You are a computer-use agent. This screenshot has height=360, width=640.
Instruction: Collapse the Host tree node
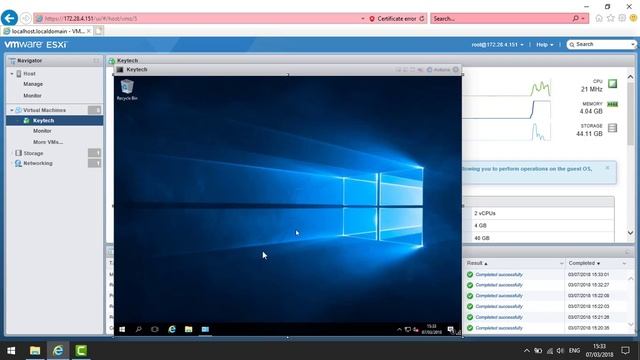click(x=12, y=74)
